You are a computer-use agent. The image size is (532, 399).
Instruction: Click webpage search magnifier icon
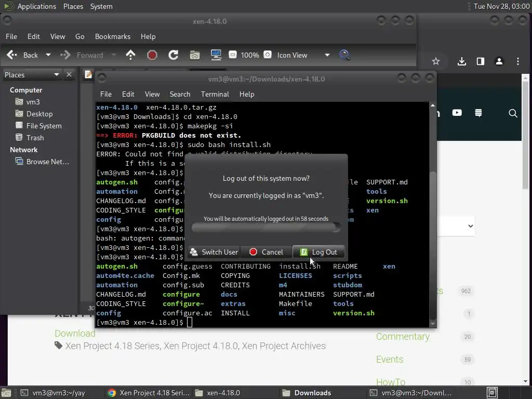coord(513,113)
